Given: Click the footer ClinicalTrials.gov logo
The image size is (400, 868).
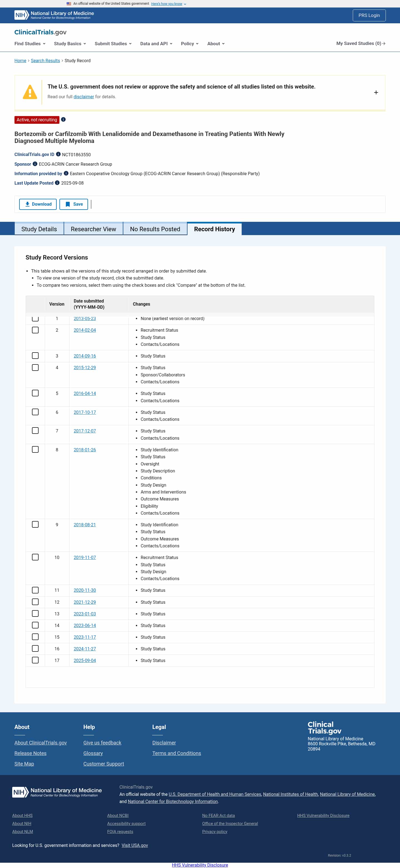Looking at the screenshot, I should (x=324, y=728).
